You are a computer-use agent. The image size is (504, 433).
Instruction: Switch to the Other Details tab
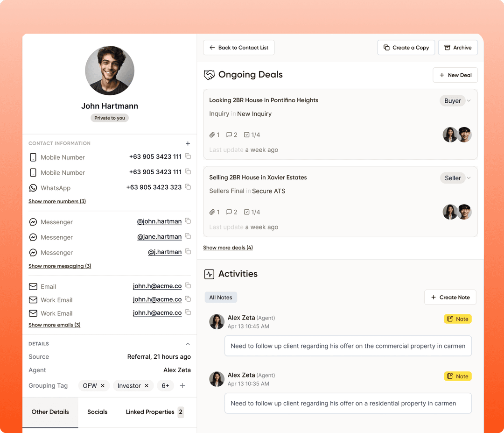tap(50, 412)
